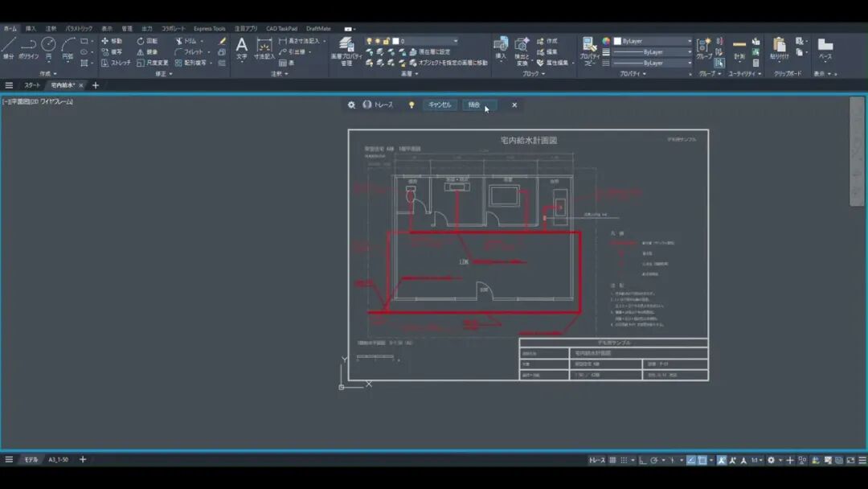
Task: Click the Group (グループ) icon
Action: pyautogui.click(x=704, y=47)
